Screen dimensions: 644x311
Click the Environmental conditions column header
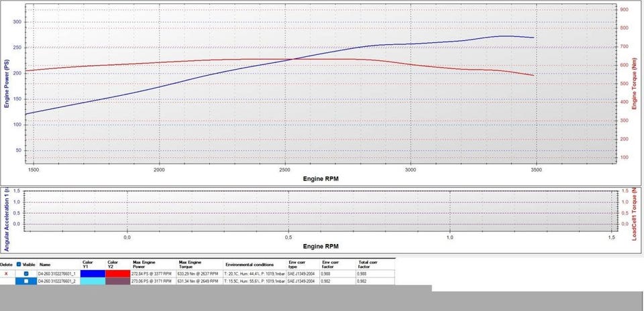click(x=250, y=265)
